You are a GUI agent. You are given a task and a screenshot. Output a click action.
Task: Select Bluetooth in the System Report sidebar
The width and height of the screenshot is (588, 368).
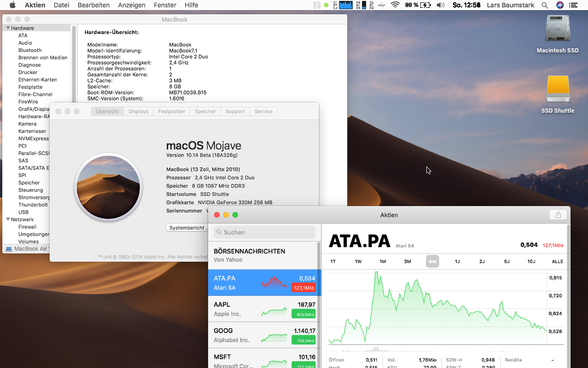30,50
